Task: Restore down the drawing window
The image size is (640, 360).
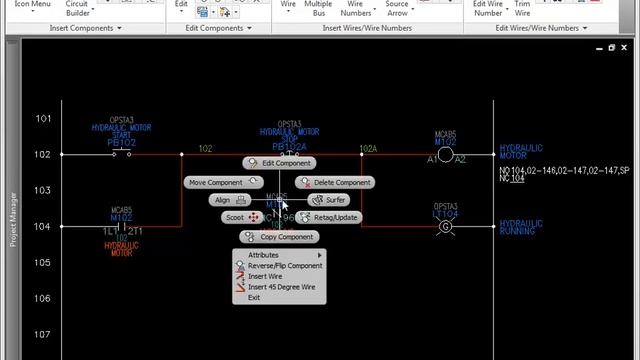Action: (611, 48)
